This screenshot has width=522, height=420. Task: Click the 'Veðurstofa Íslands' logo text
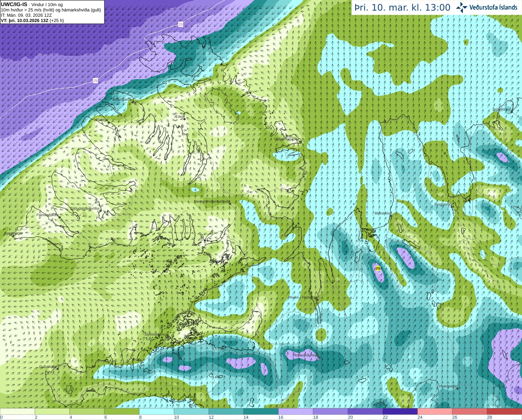pos(493,7)
